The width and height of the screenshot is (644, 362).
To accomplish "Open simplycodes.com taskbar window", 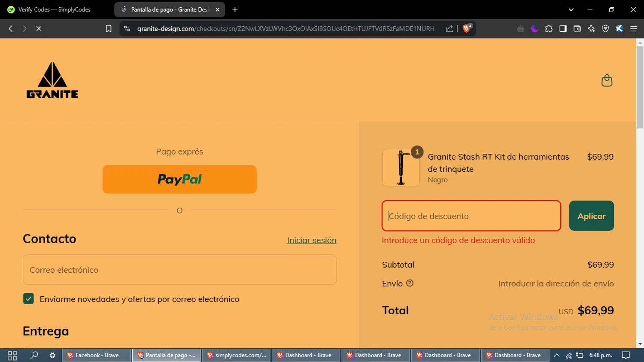I will (x=236, y=355).
